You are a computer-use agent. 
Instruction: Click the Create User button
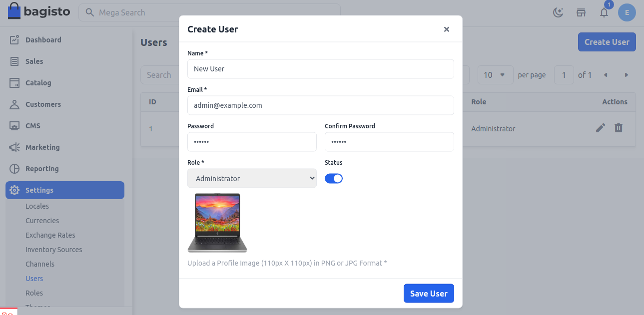pyautogui.click(x=607, y=42)
